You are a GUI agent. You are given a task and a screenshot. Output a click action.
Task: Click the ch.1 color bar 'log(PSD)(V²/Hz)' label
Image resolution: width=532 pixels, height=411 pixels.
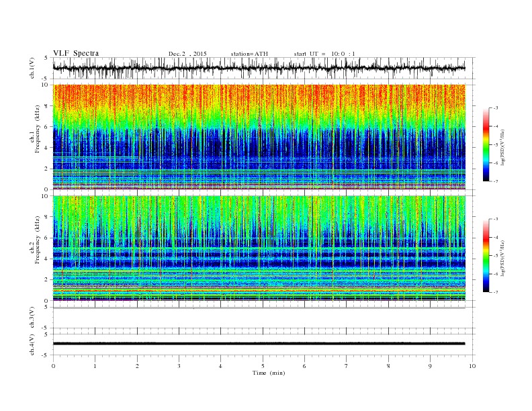(502, 147)
